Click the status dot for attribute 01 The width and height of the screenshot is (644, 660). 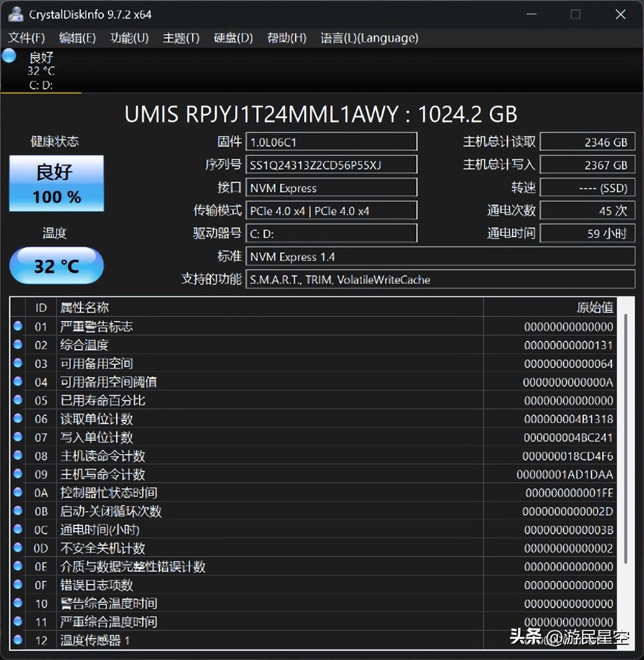18,326
